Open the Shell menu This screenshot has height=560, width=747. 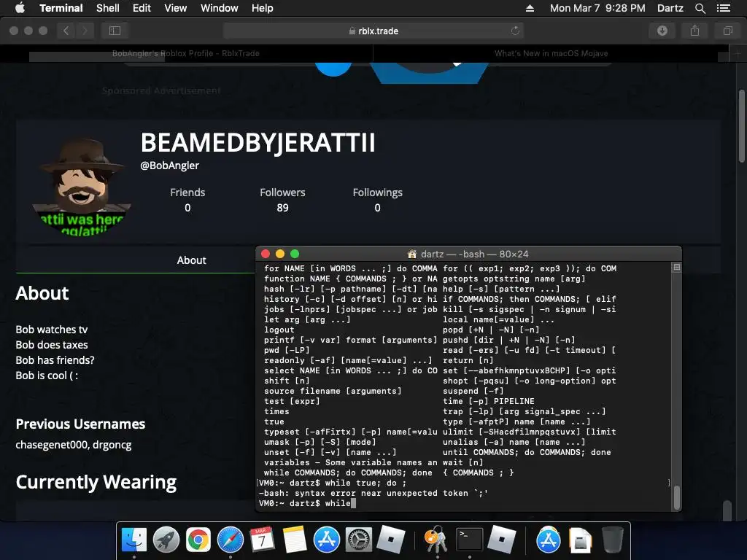[x=108, y=8]
